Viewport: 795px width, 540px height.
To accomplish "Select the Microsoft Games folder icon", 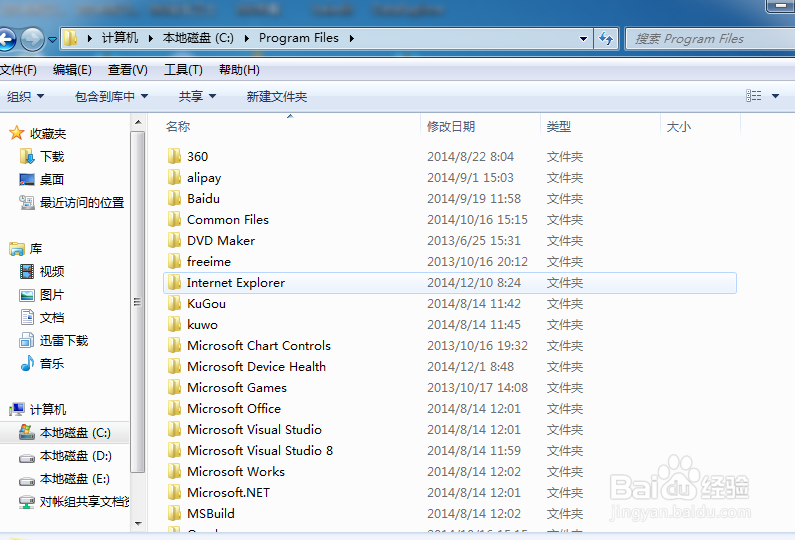I will 174,387.
